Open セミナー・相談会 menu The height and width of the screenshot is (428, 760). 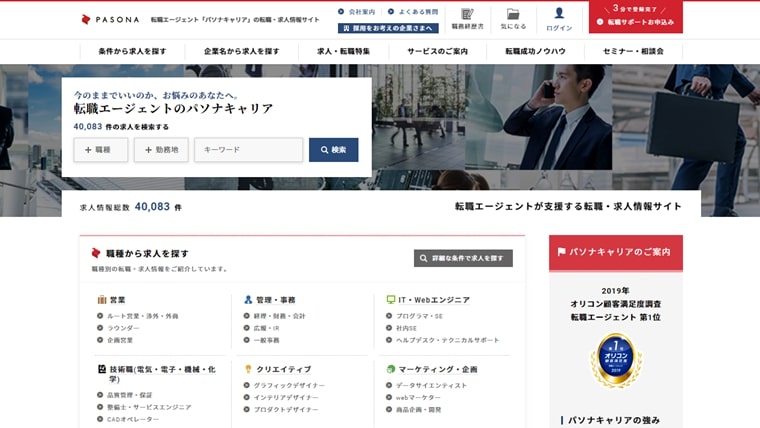[x=633, y=51]
